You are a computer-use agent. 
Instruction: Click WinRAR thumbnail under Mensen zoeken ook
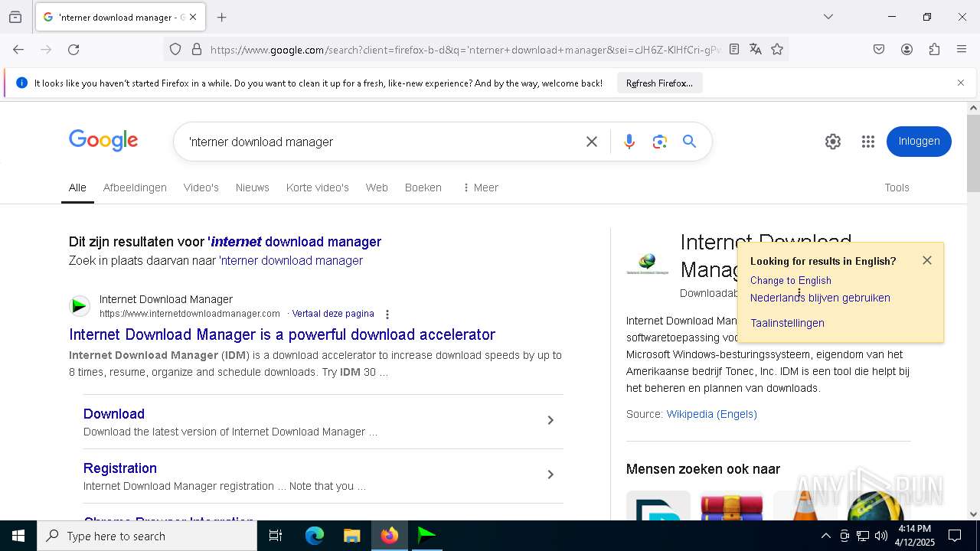731,506
